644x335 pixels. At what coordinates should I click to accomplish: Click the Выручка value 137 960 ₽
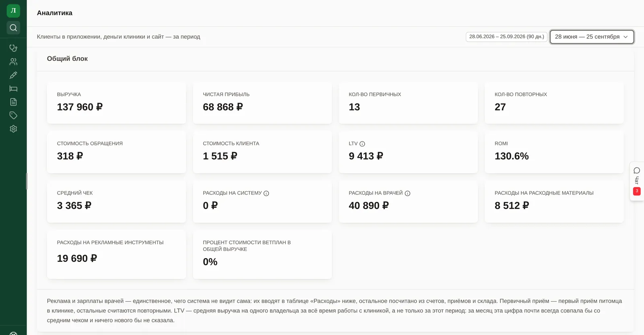coord(80,107)
